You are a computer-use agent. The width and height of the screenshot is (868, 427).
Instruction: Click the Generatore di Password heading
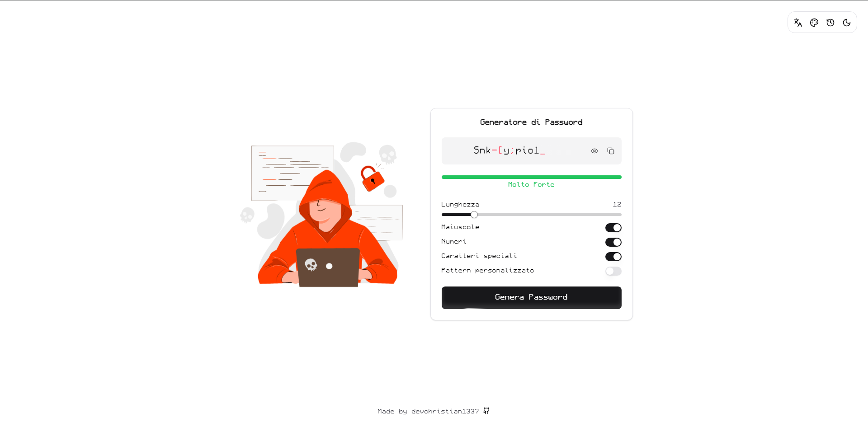pos(531,122)
